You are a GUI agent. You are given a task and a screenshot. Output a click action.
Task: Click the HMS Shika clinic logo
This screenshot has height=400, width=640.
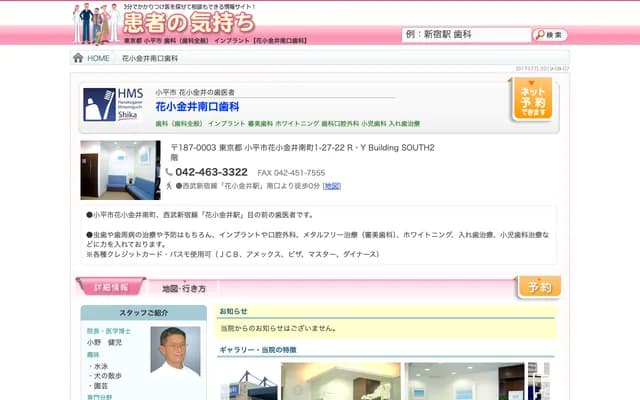pyautogui.click(x=113, y=104)
